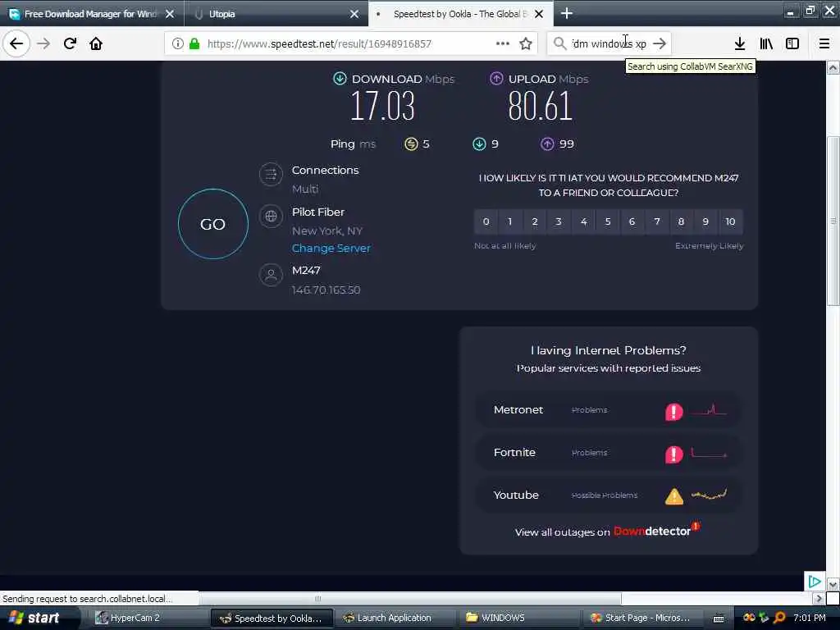
Task: Reload the Speedtest page
Action: pos(70,43)
